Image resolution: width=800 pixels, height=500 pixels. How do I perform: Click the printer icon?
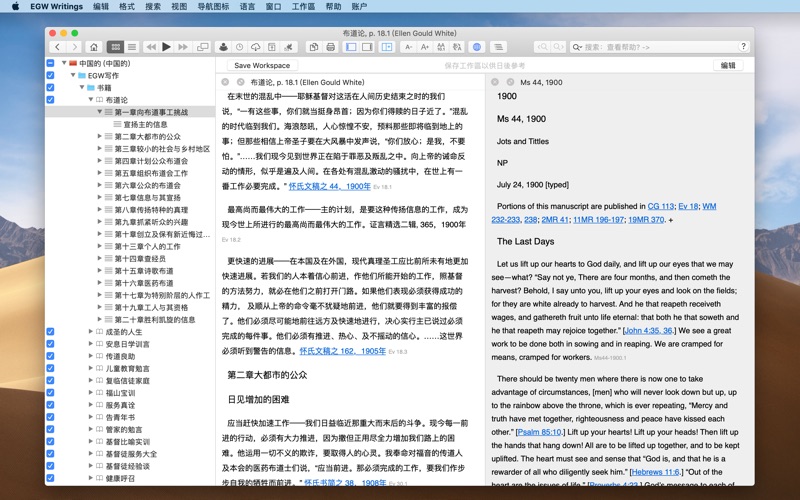pos(330,47)
